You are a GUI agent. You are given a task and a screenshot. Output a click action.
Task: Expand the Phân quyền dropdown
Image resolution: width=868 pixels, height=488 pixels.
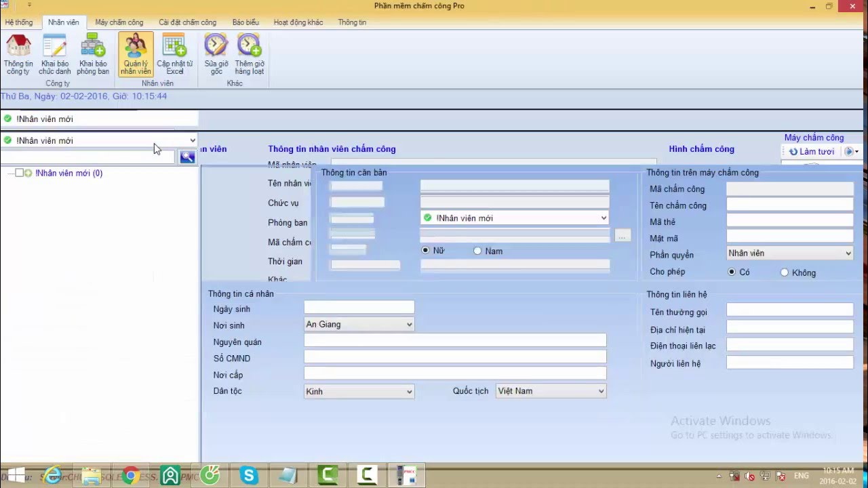[x=789, y=253]
